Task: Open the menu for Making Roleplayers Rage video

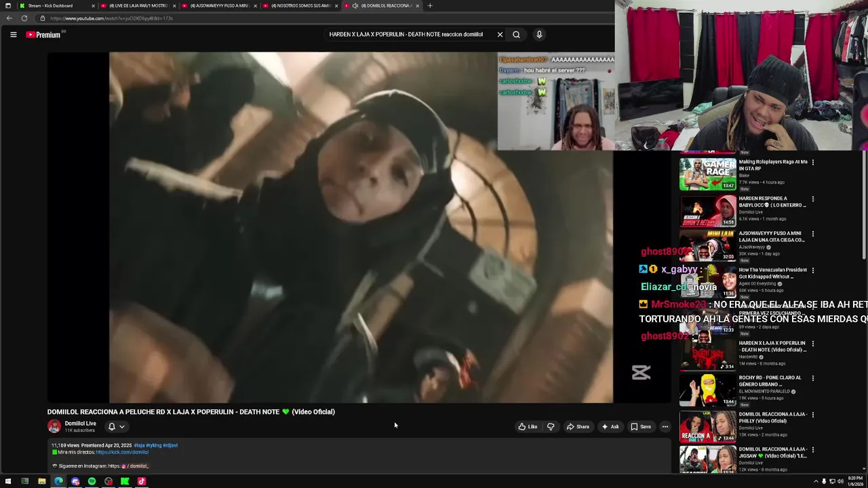Action: coord(813,163)
